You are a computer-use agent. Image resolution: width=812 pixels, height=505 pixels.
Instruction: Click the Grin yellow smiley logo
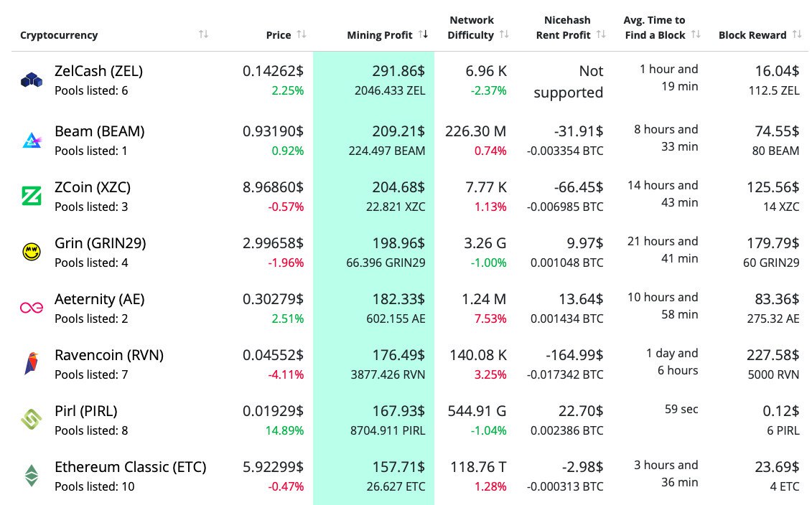(x=32, y=252)
